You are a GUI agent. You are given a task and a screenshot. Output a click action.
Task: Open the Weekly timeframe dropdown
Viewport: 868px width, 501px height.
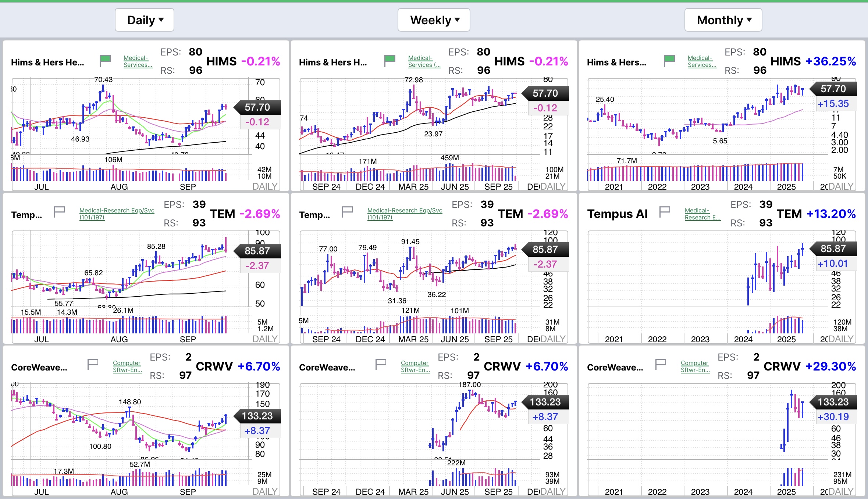(434, 20)
